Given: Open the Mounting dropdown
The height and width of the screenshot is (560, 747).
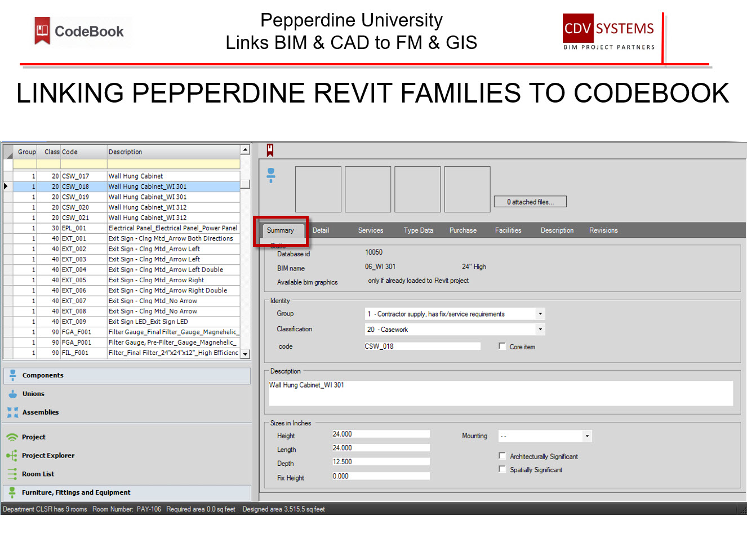Looking at the screenshot, I should click(x=587, y=436).
